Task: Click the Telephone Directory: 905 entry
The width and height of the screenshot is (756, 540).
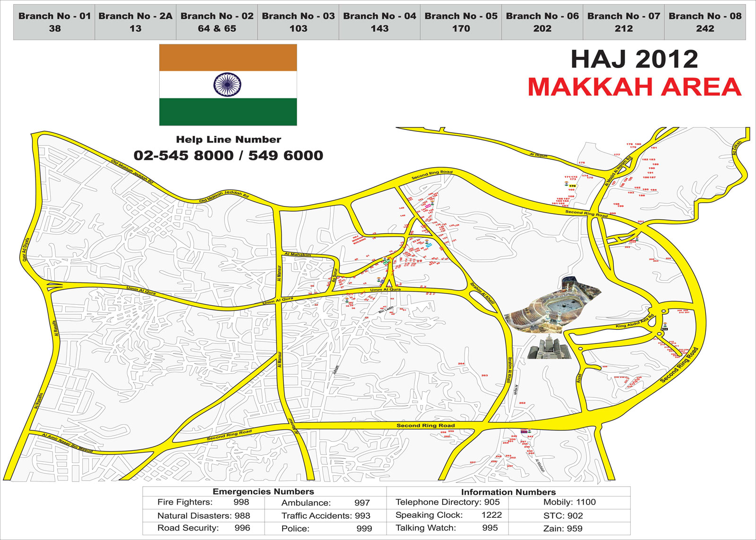Action: (x=447, y=502)
